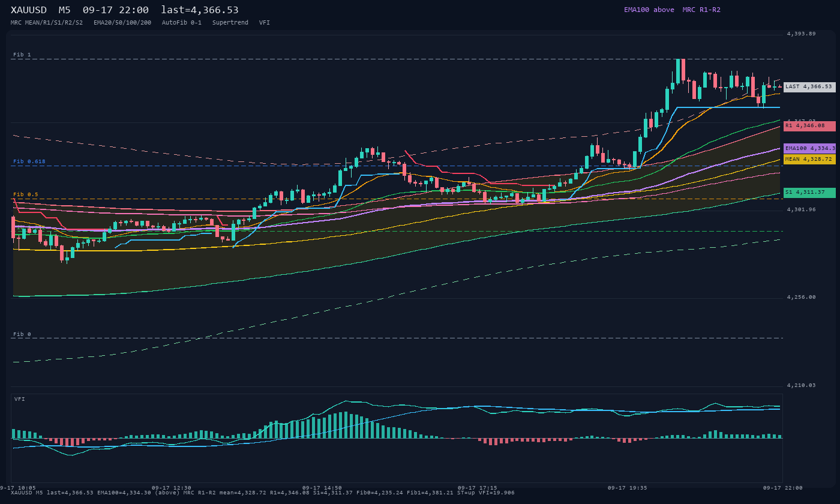Screen dimensions: 840x504
Task: Click the 4,301.96 price axis value
Action: coord(802,209)
